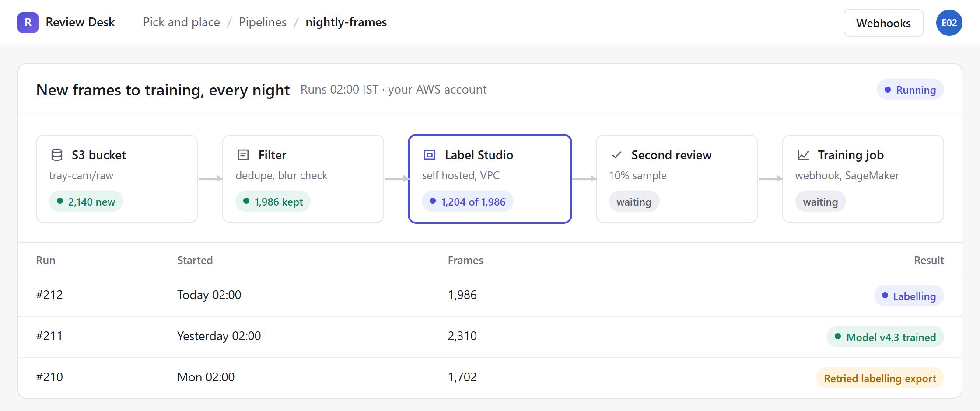Click the Filter stage icon
Image resolution: width=980 pixels, height=411 pixels.
tap(243, 155)
